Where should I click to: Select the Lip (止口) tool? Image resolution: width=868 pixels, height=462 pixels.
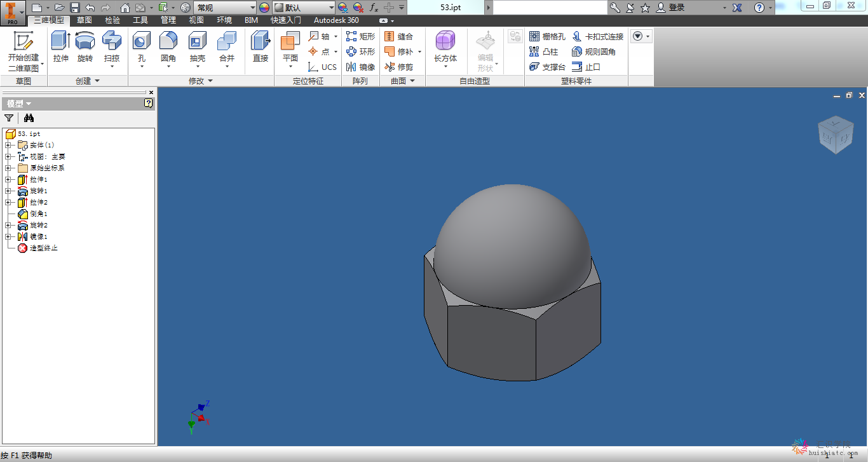click(x=587, y=67)
